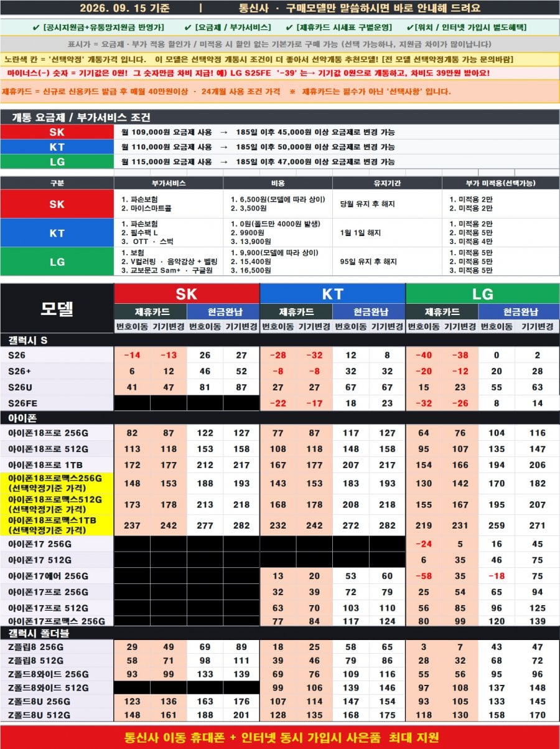This screenshot has height=749, width=560.
Task: Click the 'Z폴드8U 256G' row label
Action: click(x=57, y=702)
